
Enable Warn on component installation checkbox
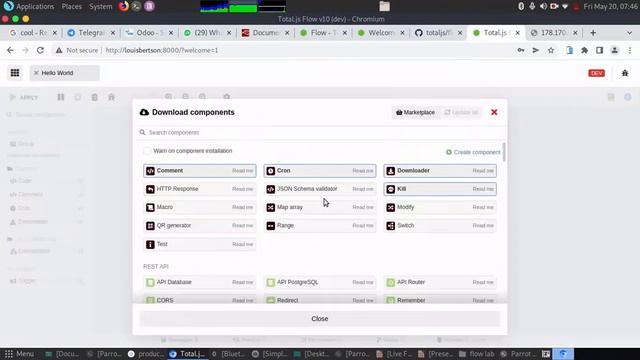147,151
